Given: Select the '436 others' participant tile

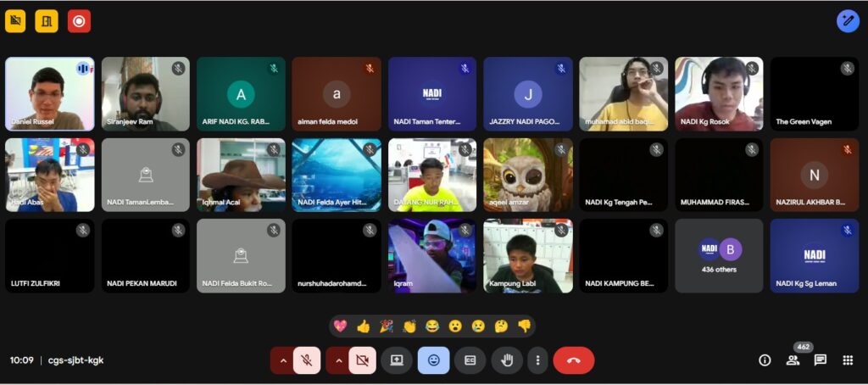Looking at the screenshot, I should [719, 256].
